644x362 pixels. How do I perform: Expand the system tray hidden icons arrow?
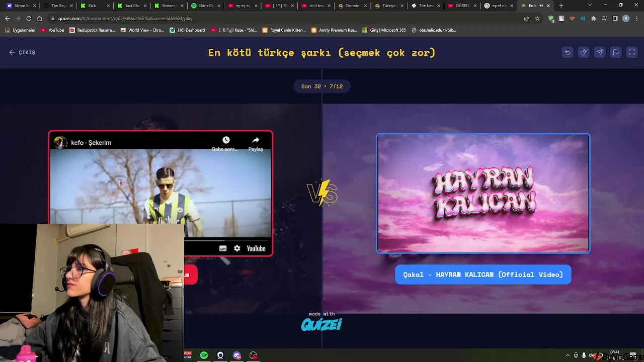(568, 355)
